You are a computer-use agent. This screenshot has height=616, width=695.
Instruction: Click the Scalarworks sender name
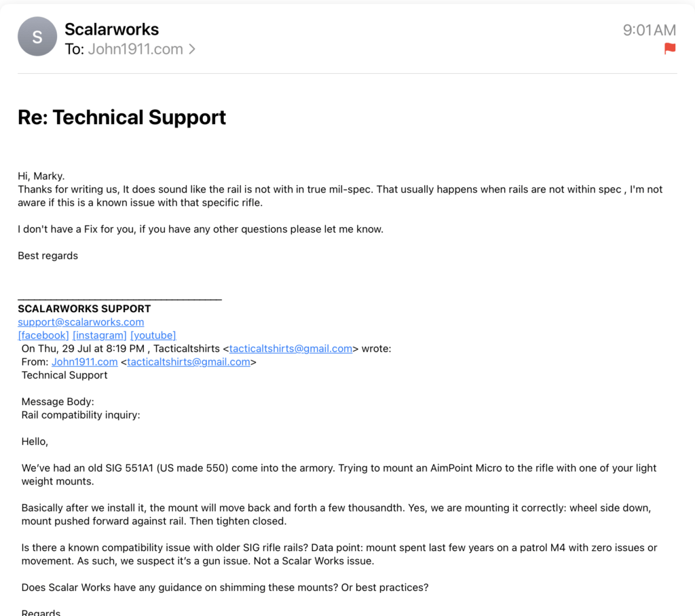tap(111, 29)
